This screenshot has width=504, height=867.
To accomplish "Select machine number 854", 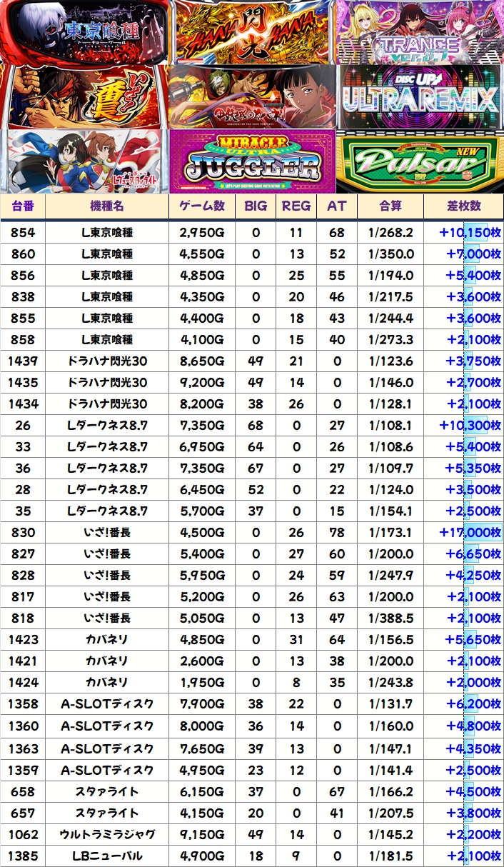I will [x=23, y=232].
